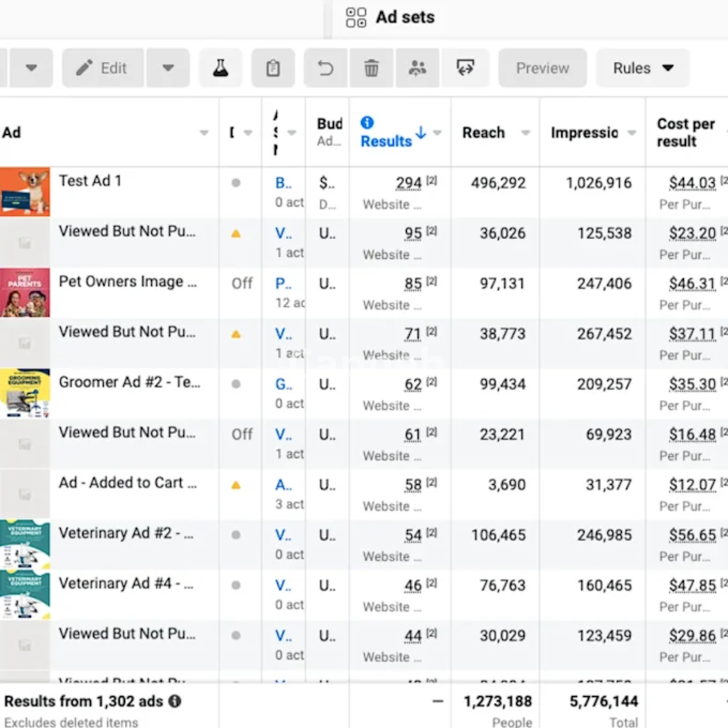Open the Reach column dropdown arrow

point(525,133)
